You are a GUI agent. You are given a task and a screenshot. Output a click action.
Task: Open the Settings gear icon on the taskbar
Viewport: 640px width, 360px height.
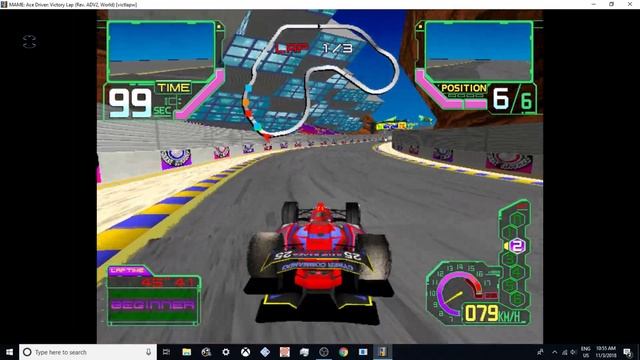click(x=226, y=352)
